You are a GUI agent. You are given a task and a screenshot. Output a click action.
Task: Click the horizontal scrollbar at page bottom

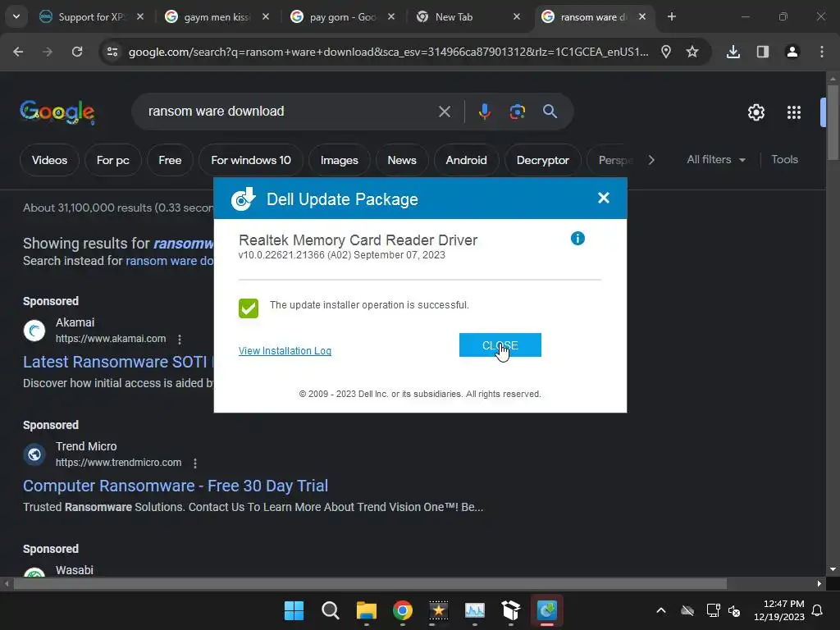(370, 583)
